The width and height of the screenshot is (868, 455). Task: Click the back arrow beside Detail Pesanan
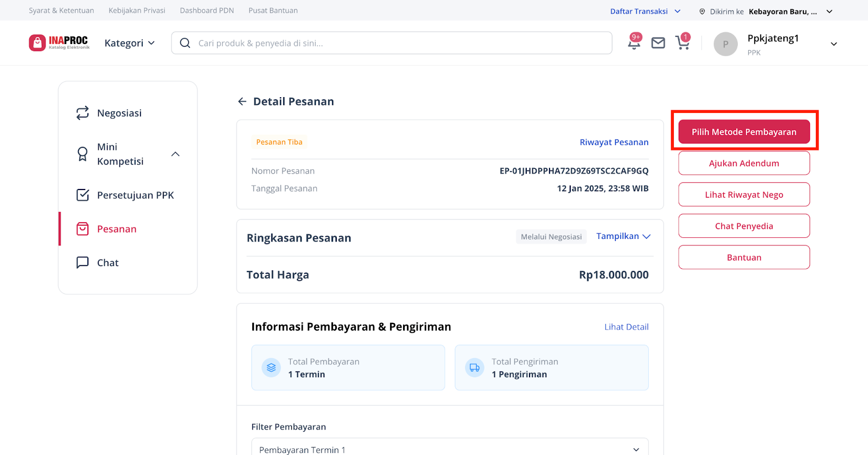[242, 102]
